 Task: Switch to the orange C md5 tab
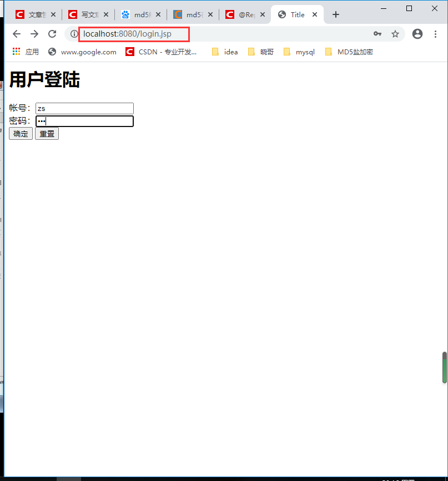click(188, 14)
